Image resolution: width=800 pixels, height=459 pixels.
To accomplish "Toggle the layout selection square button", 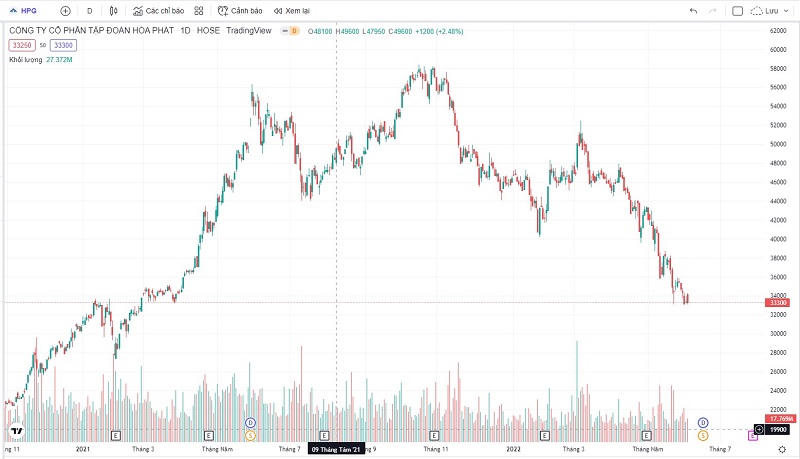I will [738, 11].
